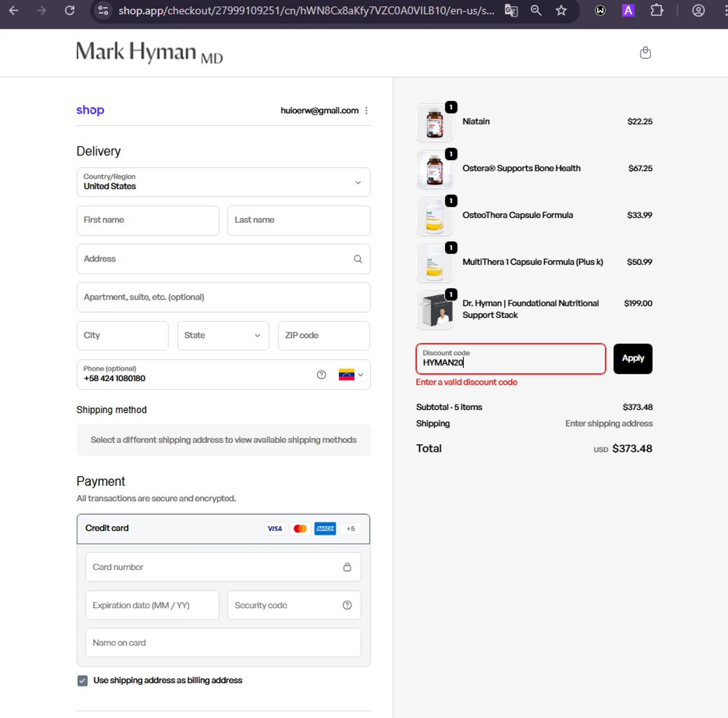The width and height of the screenshot is (728, 718).
Task: Click the $199.00 price of Support Stack
Action: tap(638, 303)
